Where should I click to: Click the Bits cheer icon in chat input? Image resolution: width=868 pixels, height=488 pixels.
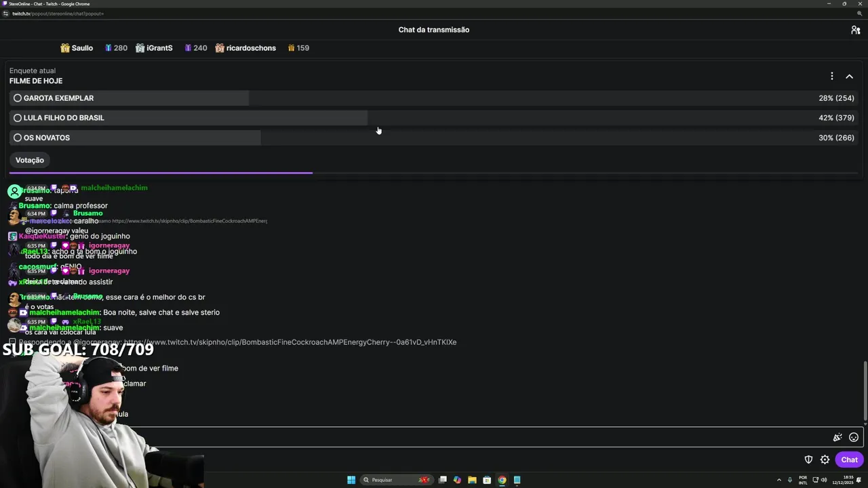coord(837,437)
